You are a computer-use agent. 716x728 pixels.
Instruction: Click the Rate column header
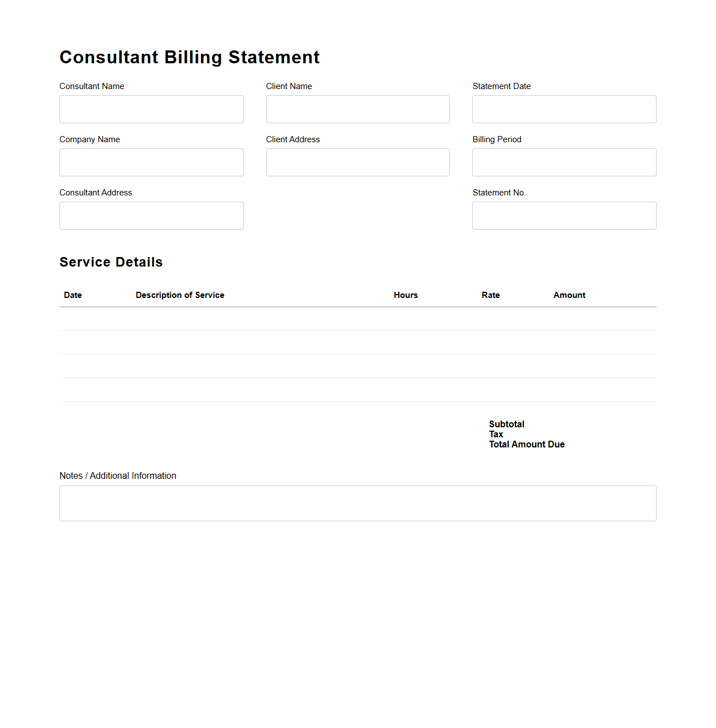click(491, 295)
